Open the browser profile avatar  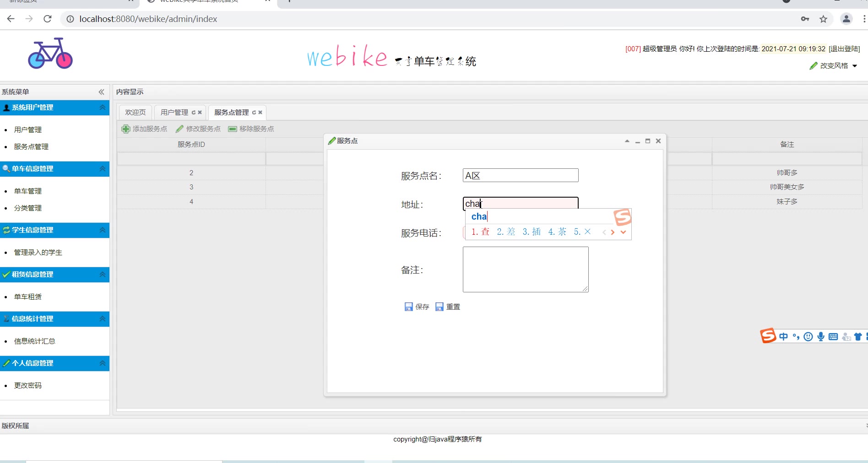pos(846,19)
